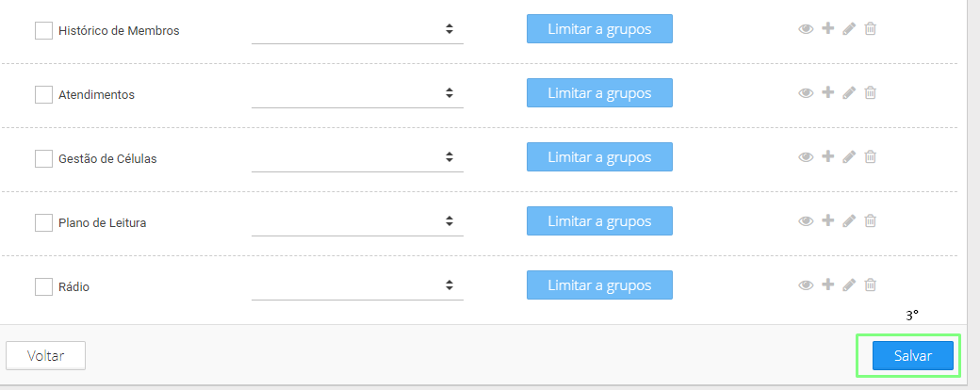Image resolution: width=980 pixels, height=390 pixels.
Task: Click the trash icon in the Atendimentos row
Action: tap(870, 92)
